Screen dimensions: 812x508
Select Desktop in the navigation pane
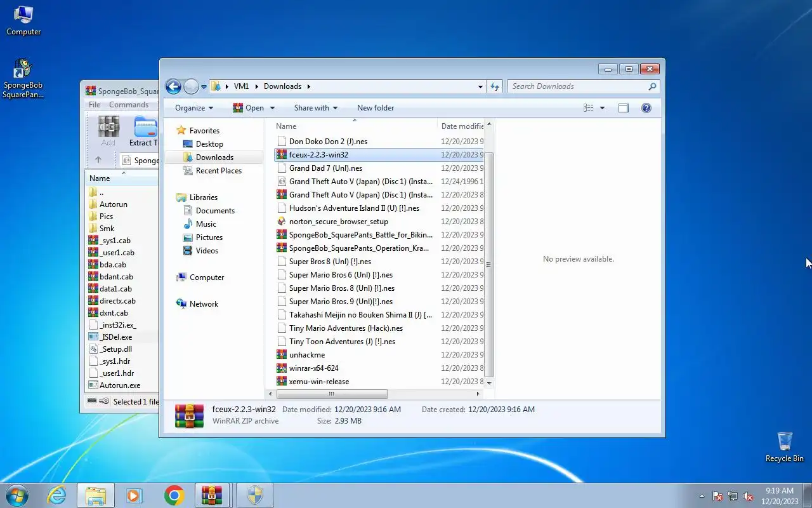point(209,144)
